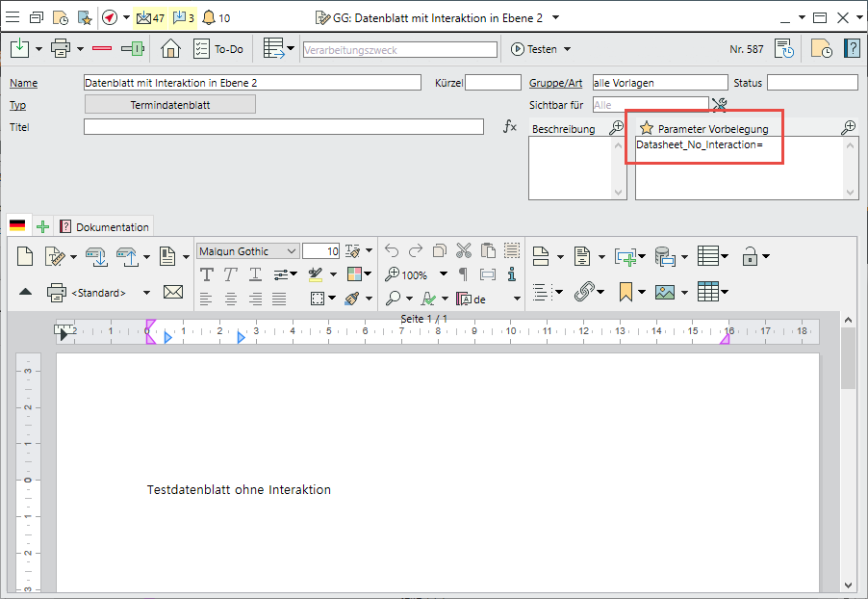The width and height of the screenshot is (868, 599).
Task: Click into the Titel input field
Action: pyautogui.click(x=283, y=127)
